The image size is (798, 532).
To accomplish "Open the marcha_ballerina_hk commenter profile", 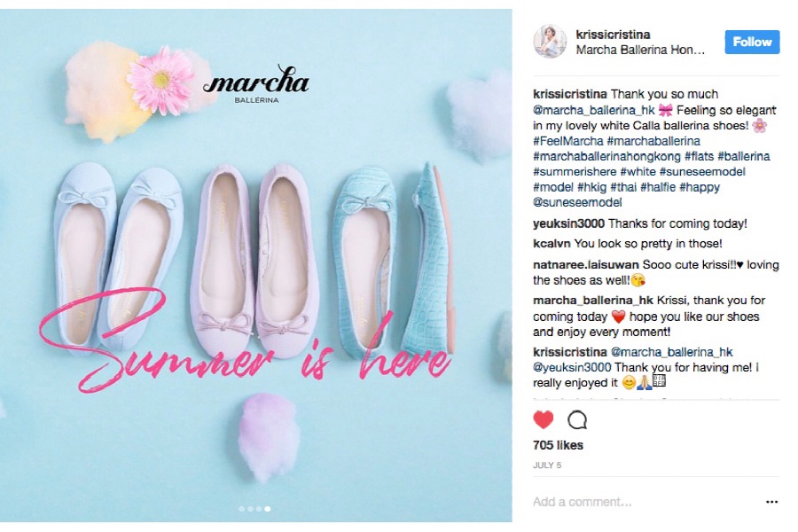I will pos(593,301).
